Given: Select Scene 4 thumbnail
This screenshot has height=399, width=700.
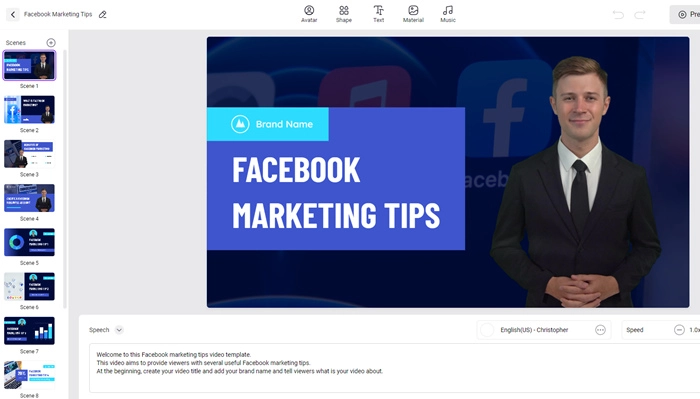Looking at the screenshot, I should [29, 198].
